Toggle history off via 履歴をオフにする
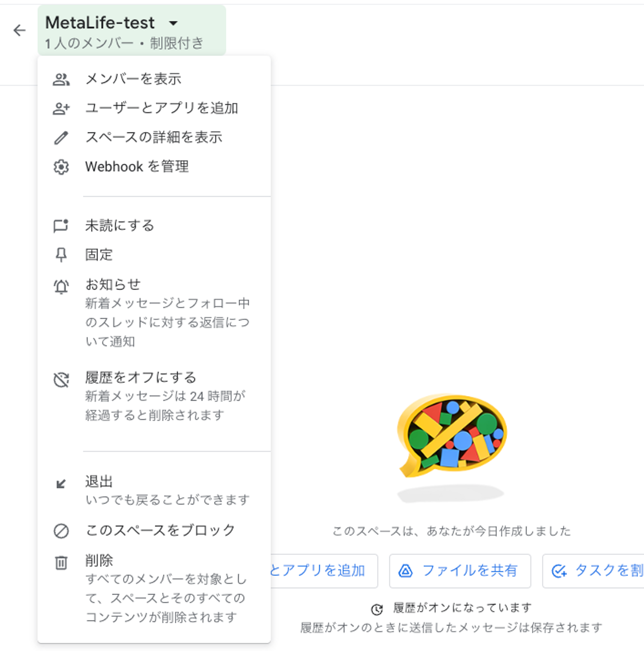The image size is (644, 651). 154,396
